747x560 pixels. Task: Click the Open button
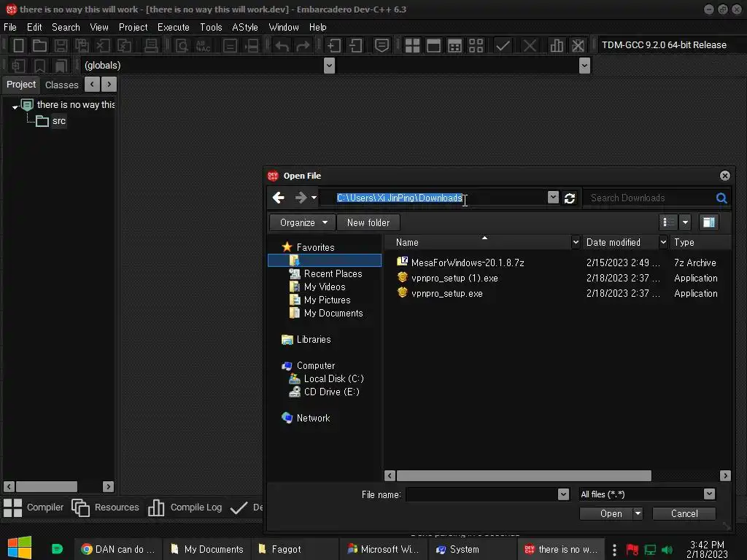pos(606,513)
